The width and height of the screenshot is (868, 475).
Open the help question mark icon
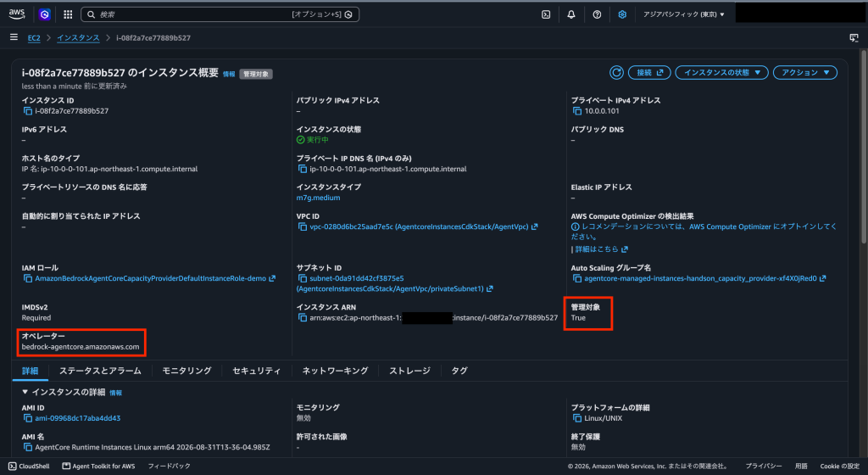click(597, 14)
